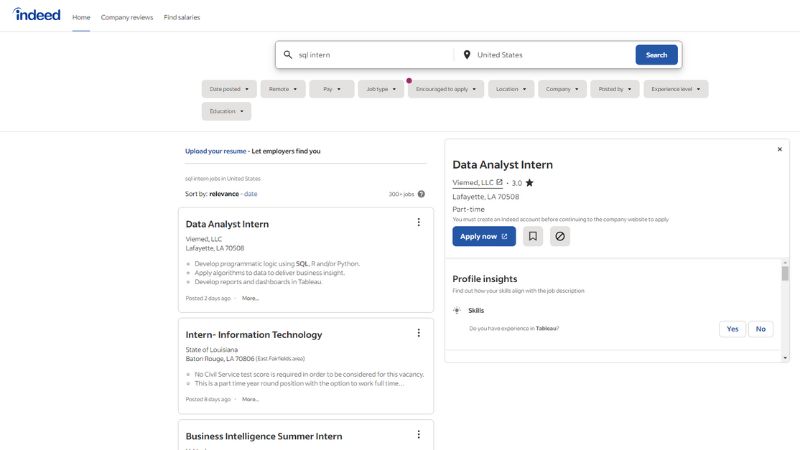
Task: Sort results by relevance
Action: pyautogui.click(x=224, y=194)
